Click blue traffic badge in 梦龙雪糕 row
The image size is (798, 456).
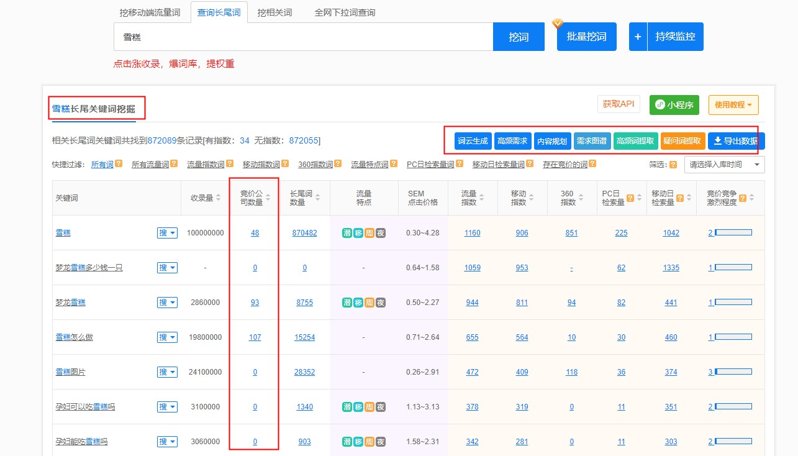(x=358, y=302)
